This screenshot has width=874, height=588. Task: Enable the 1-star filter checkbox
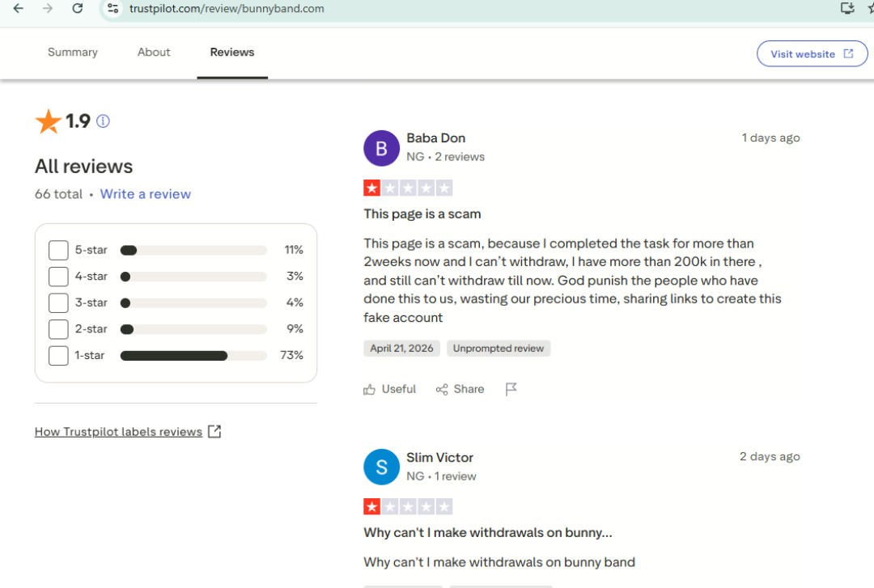click(58, 355)
